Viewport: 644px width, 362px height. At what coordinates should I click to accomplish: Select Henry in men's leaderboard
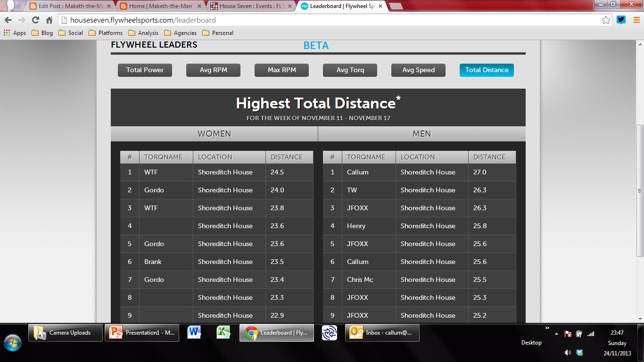tap(356, 226)
